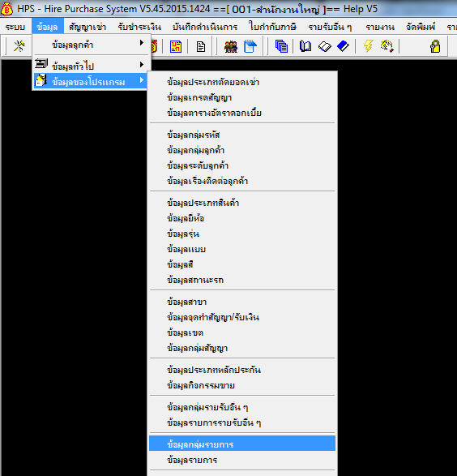Open the blank document page icon
This screenshot has height=476, width=457.
(200, 47)
